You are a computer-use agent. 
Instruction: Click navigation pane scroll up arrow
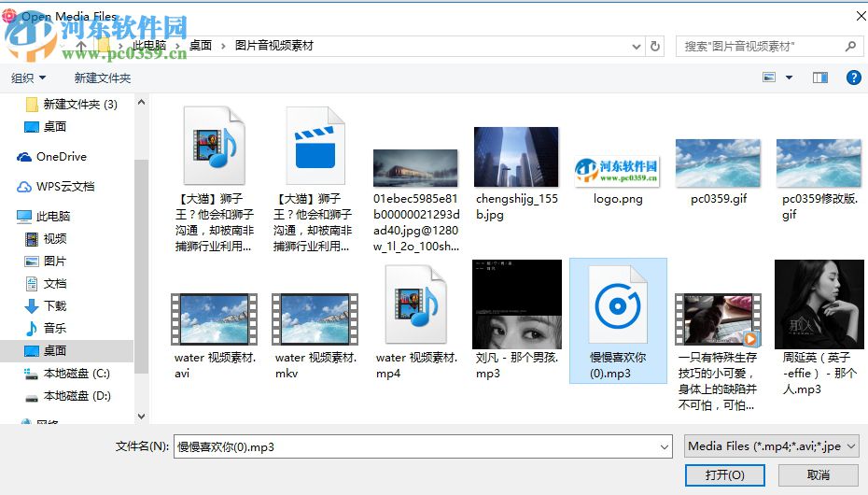(x=141, y=103)
